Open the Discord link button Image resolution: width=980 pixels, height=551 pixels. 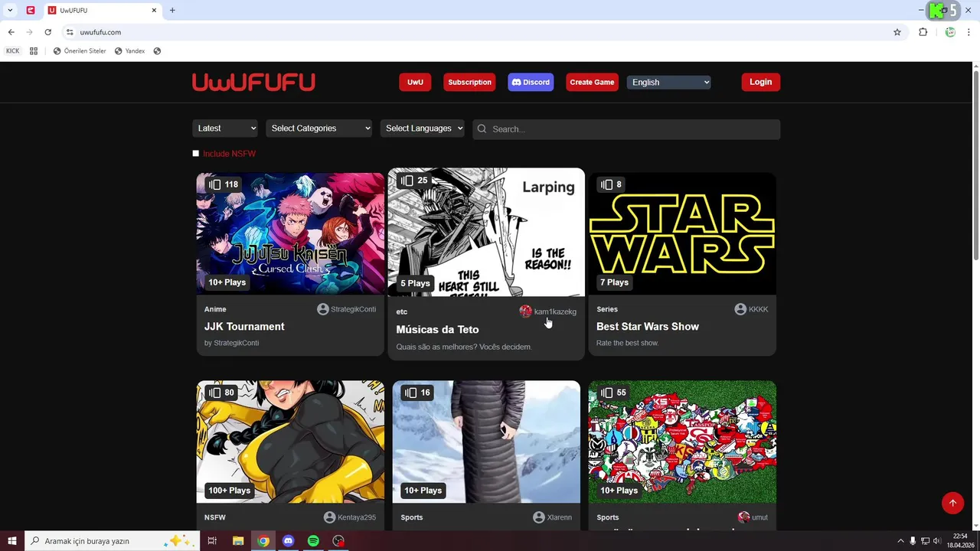(531, 82)
